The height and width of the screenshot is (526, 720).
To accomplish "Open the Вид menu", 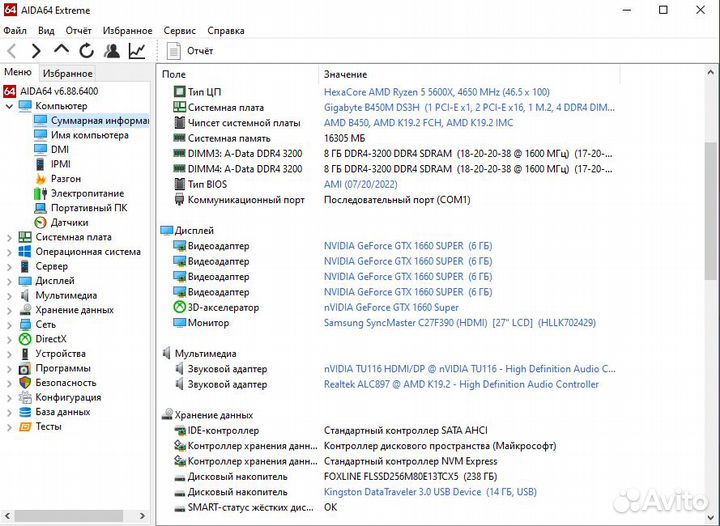I will [46, 31].
